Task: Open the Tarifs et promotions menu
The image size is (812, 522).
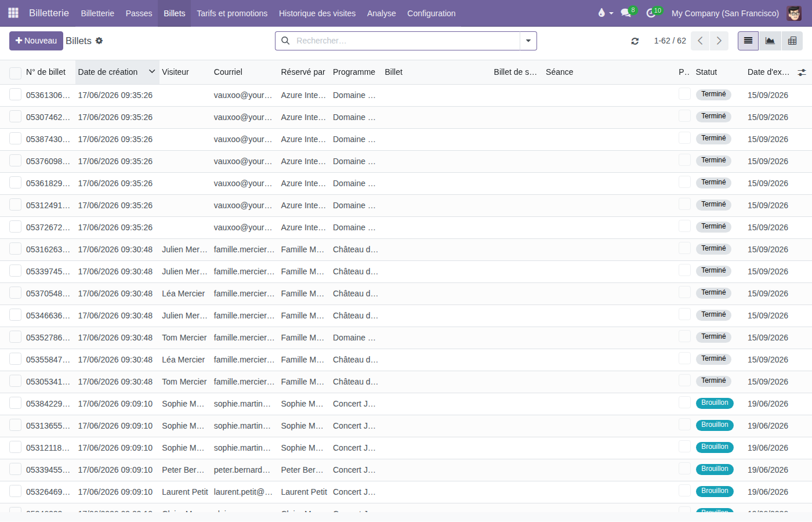Action: pos(232,13)
